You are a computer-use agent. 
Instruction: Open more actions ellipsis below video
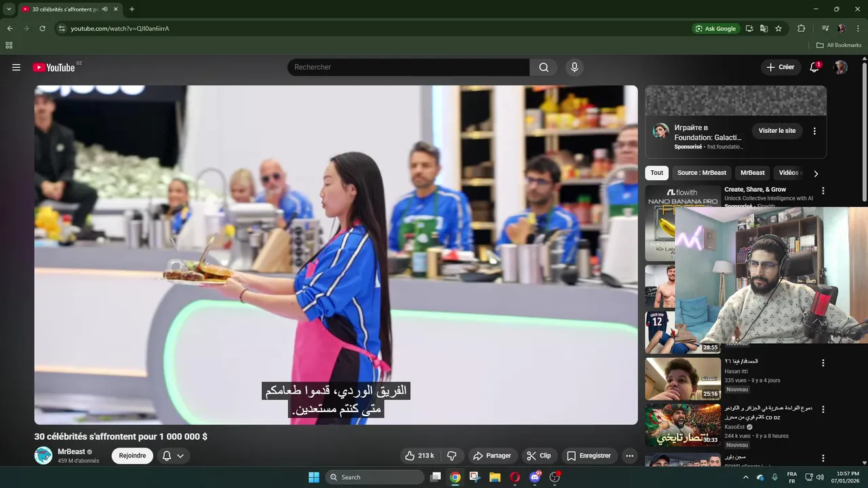click(630, 455)
